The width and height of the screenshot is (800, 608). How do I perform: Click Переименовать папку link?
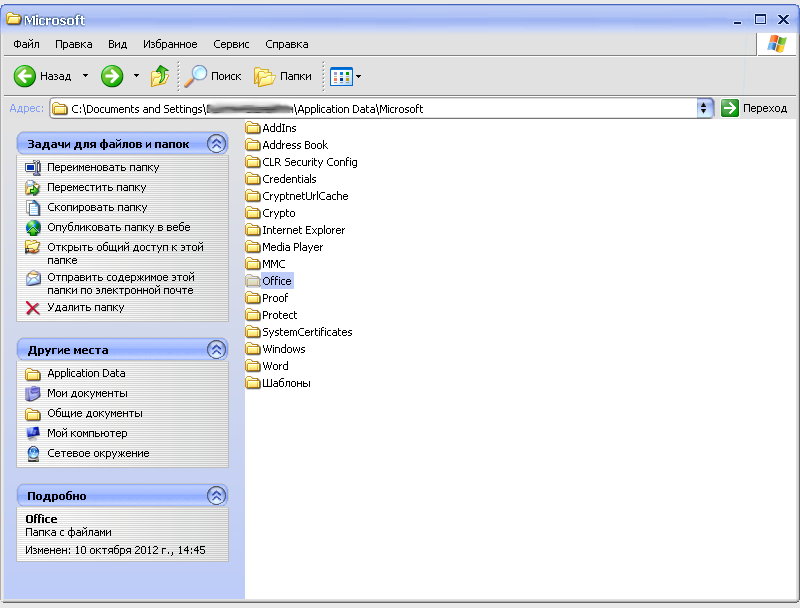pyautogui.click(x=103, y=168)
